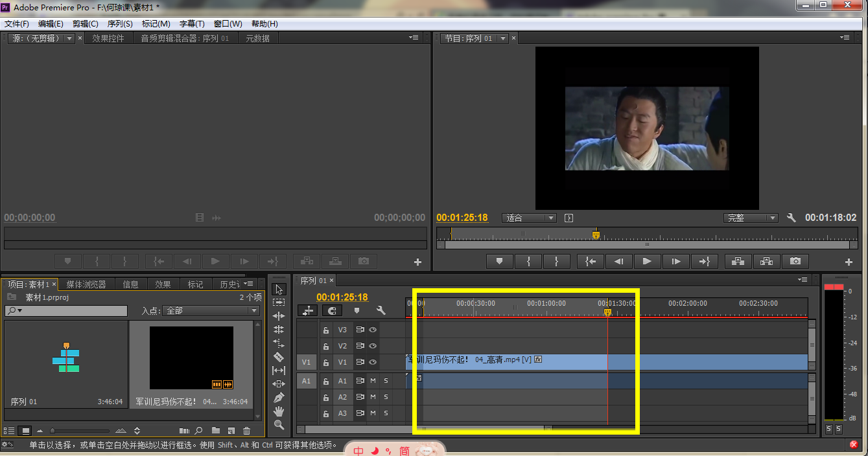Image resolution: width=868 pixels, height=456 pixels.
Task: Step back one frame in program
Action: [618, 262]
